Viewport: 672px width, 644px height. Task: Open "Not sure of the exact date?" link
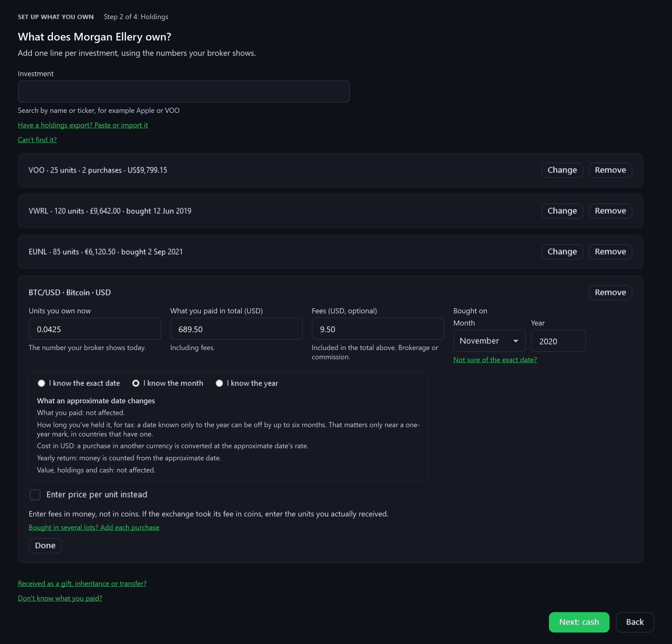495,360
